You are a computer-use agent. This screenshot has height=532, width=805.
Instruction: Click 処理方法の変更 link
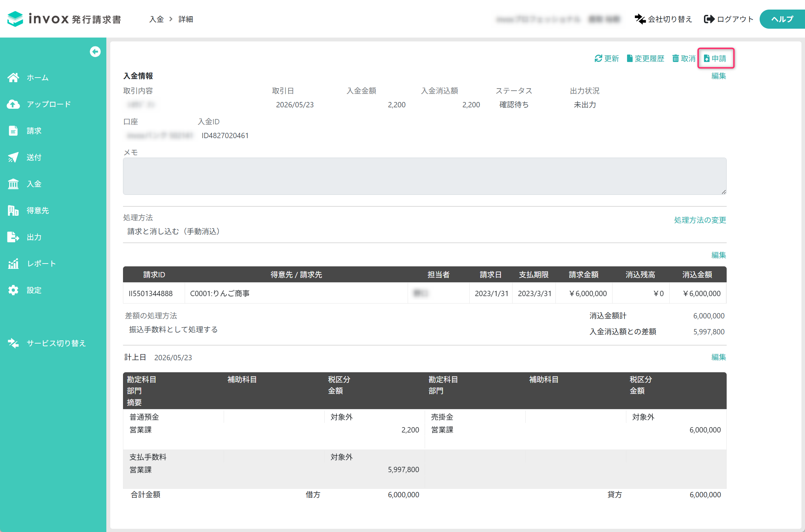700,220
